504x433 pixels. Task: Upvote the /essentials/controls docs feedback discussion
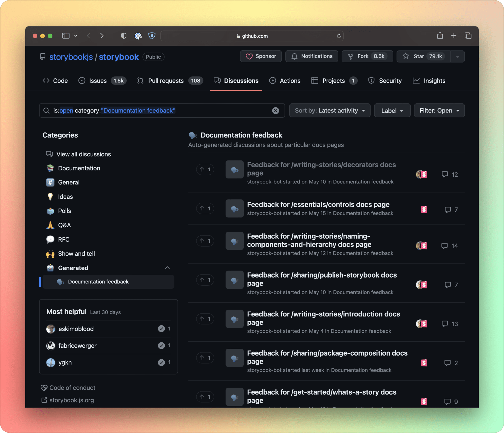pyautogui.click(x=205, y=208)
